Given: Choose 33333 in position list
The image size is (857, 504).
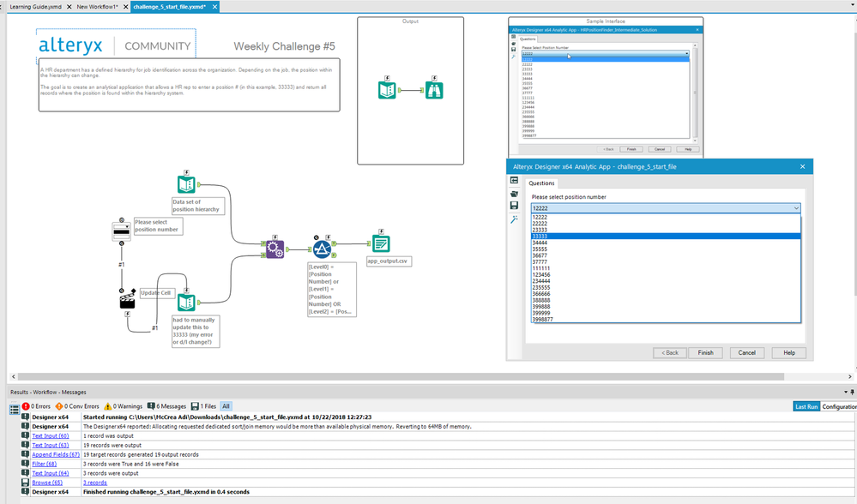Looking at the screenshot, I should 666,237.
